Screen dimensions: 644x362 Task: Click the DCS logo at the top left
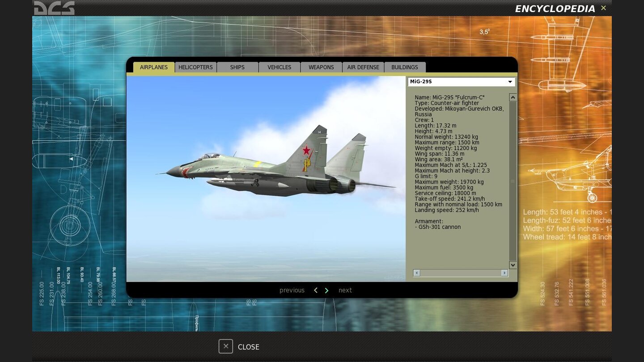54,8
